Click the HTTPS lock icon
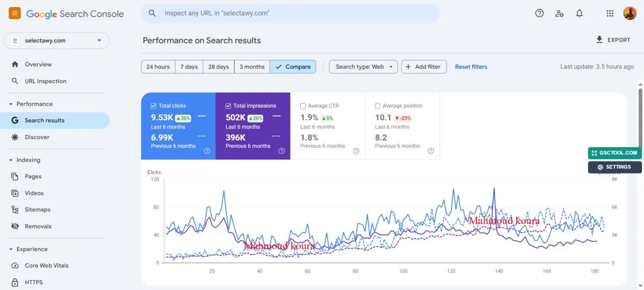This screenshot has height=290, width=644. pos(15,282)
